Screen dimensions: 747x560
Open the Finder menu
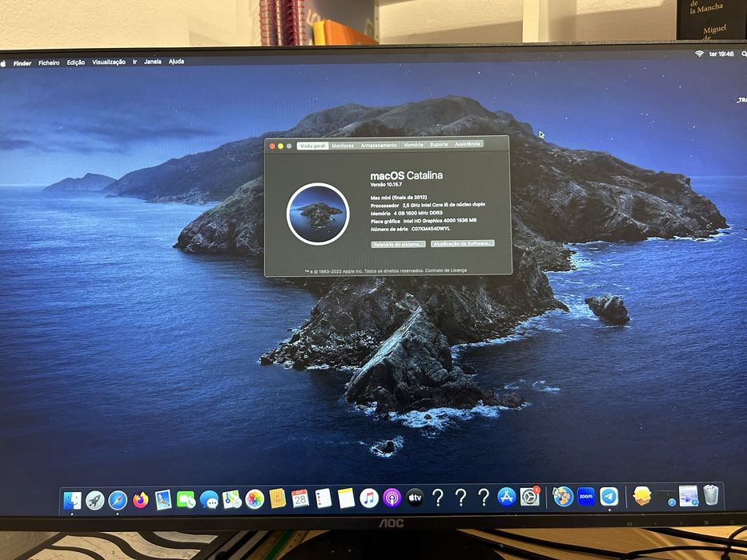click(22, 63)
